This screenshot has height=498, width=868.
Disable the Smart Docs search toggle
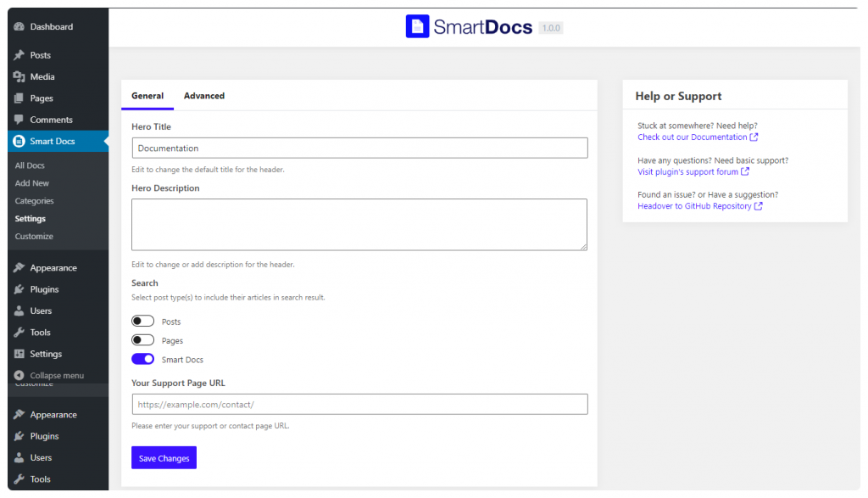pos(142,359)
